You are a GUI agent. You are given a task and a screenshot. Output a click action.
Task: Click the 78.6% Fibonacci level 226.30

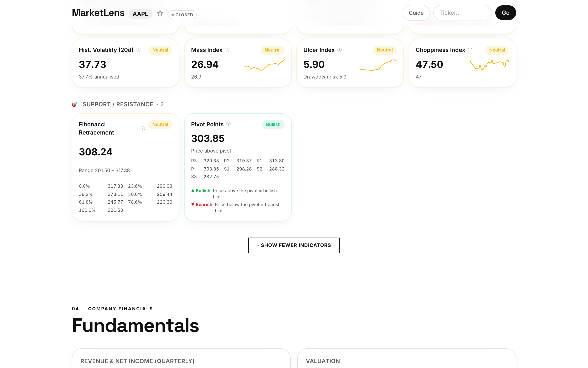165,202
